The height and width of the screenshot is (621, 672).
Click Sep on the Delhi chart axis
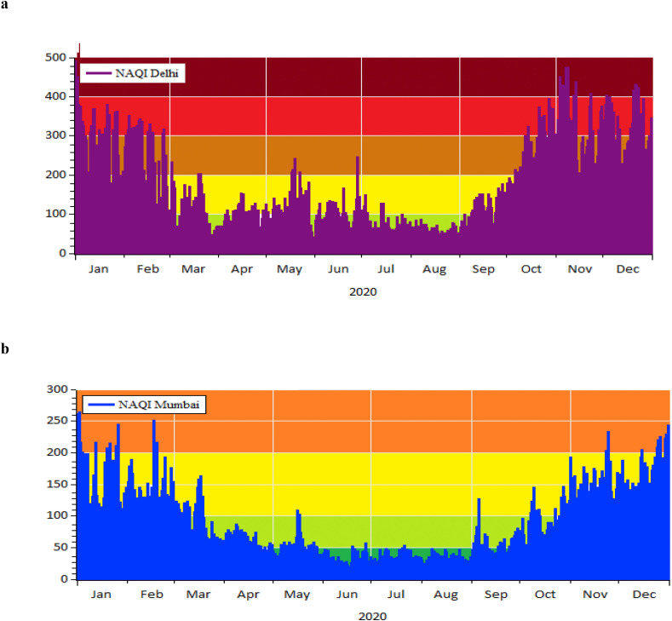[484, 269]
